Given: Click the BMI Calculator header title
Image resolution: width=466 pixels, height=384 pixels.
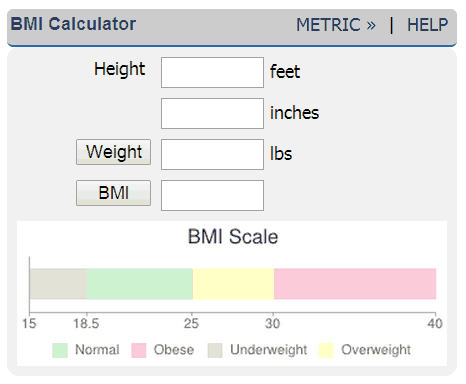Looking at the screenshot, I should tap(73, 24).
